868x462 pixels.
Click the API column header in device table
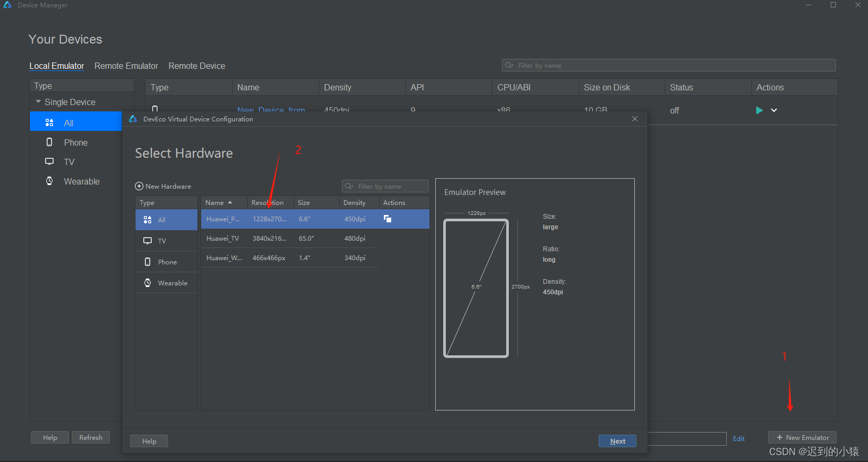[449, 87]
